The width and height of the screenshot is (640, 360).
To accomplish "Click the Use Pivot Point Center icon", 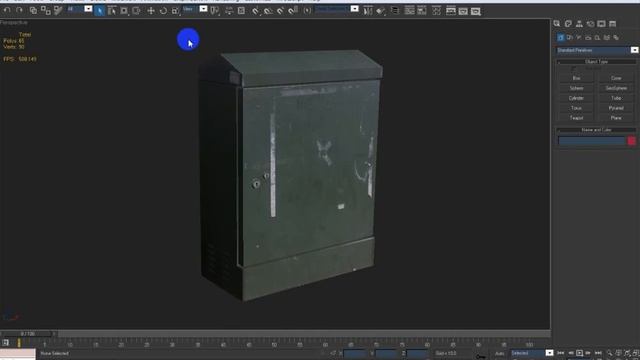I will pyautogui.click(x=215, y=11).
